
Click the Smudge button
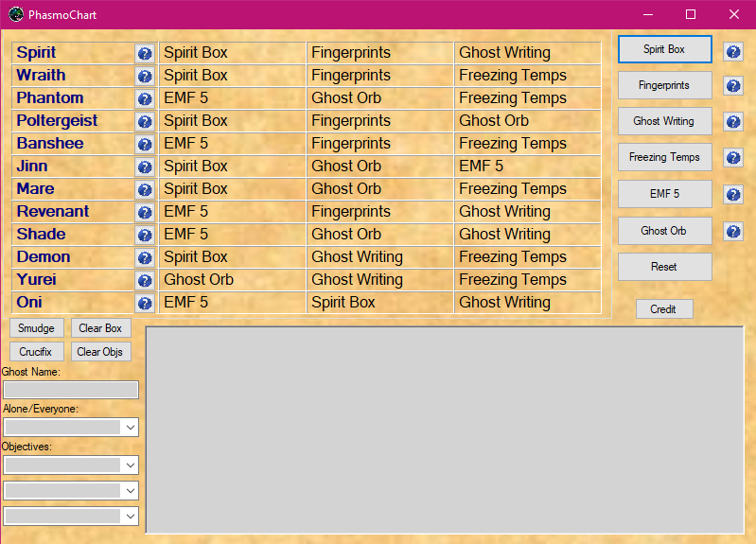(x=37, y=328)
